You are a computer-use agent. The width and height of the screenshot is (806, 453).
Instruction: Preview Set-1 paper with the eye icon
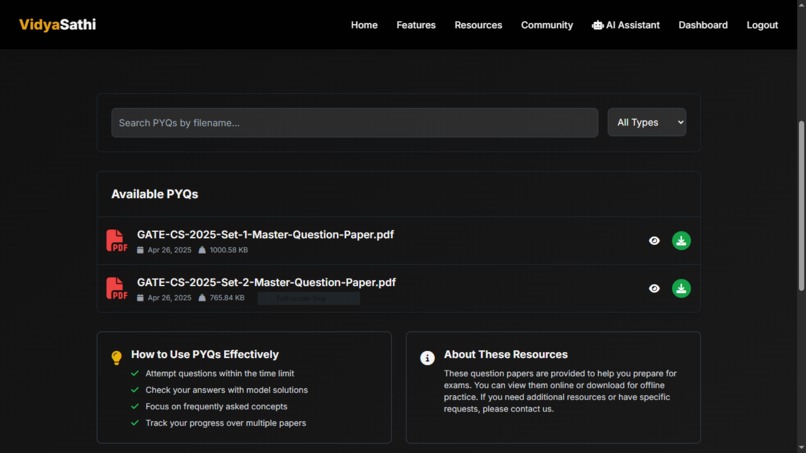(654, 241)
